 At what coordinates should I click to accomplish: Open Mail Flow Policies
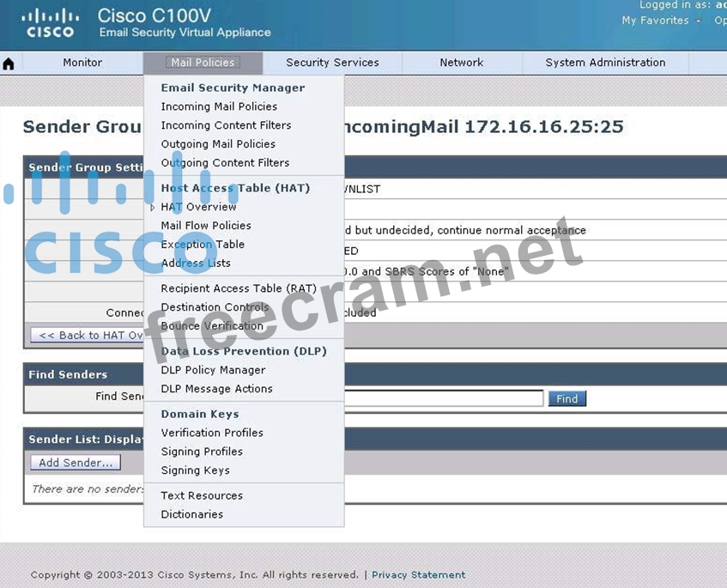[206, 226]
